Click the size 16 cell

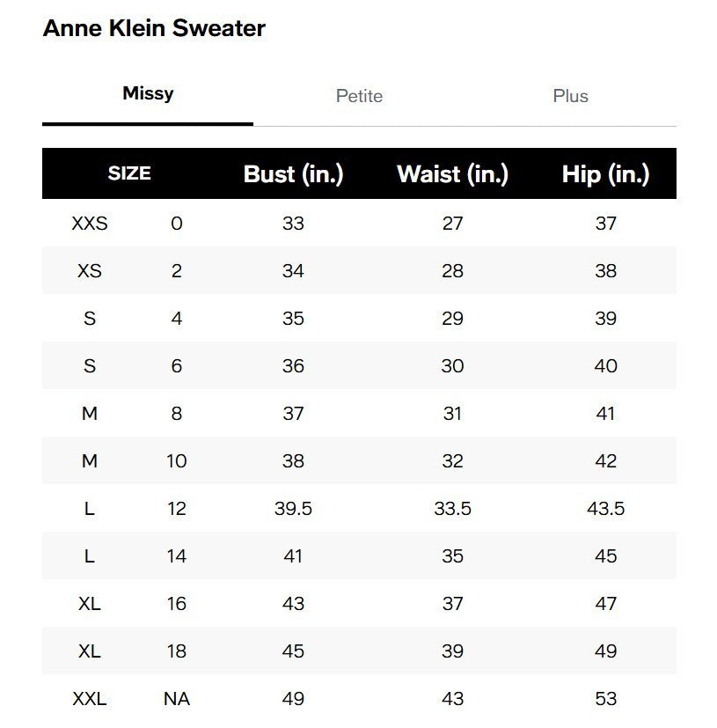176,604
